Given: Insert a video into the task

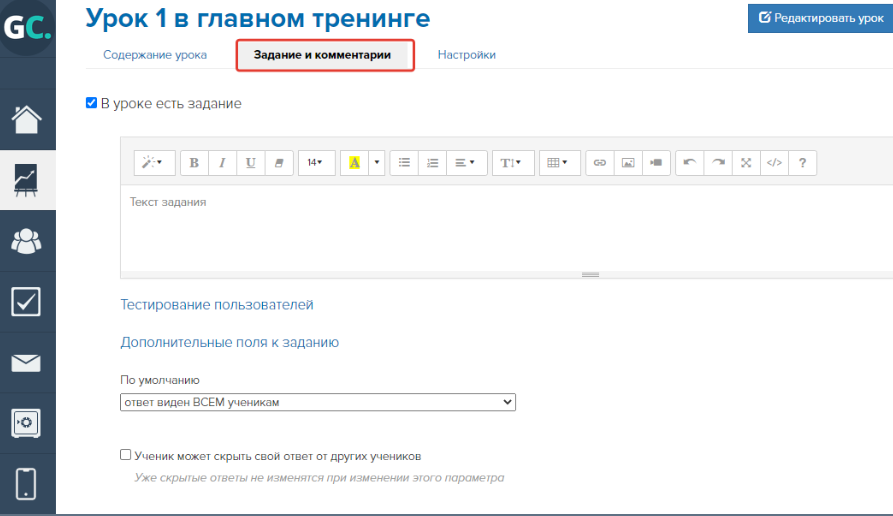Looking at the screenshot, I should 656,163.
